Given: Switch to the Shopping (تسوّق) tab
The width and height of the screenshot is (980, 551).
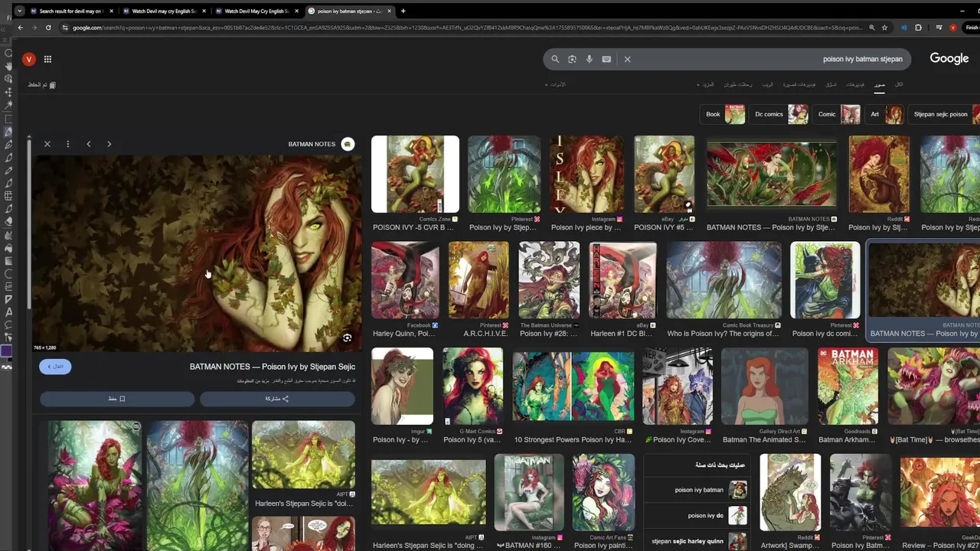Looking at the screenshot, I should coord(831,85).
